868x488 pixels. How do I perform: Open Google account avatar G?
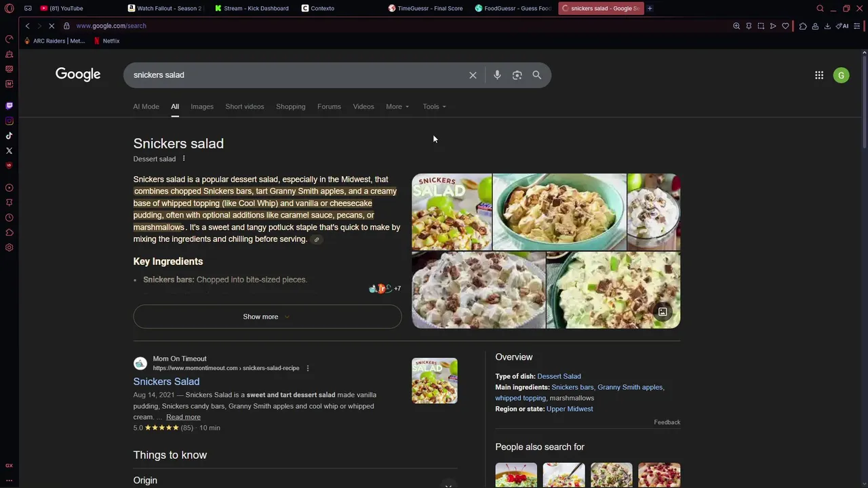tap(841, 75)
